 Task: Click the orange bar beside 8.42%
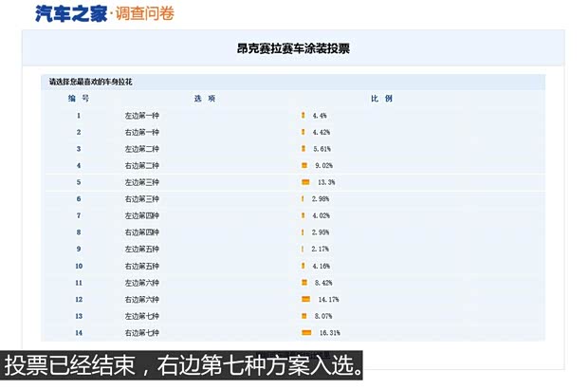(x=304, y=282)
